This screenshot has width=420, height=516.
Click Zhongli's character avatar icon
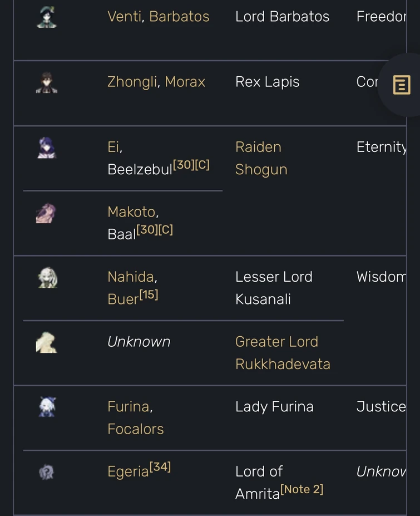pyautogui.click(x=47, y=81)
